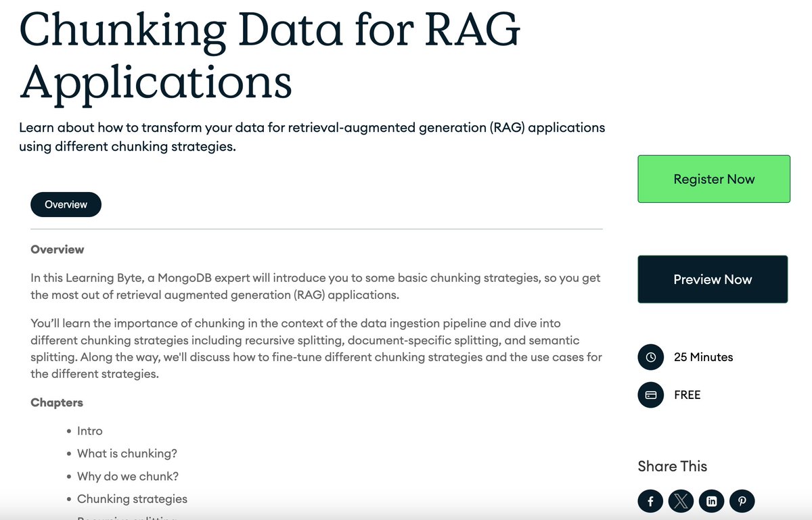The width and height of the screenshot is (812, 520).
Task: Select the 'What is chunking?' chapter
Action: pyautogui.click(x=127, y=453)
